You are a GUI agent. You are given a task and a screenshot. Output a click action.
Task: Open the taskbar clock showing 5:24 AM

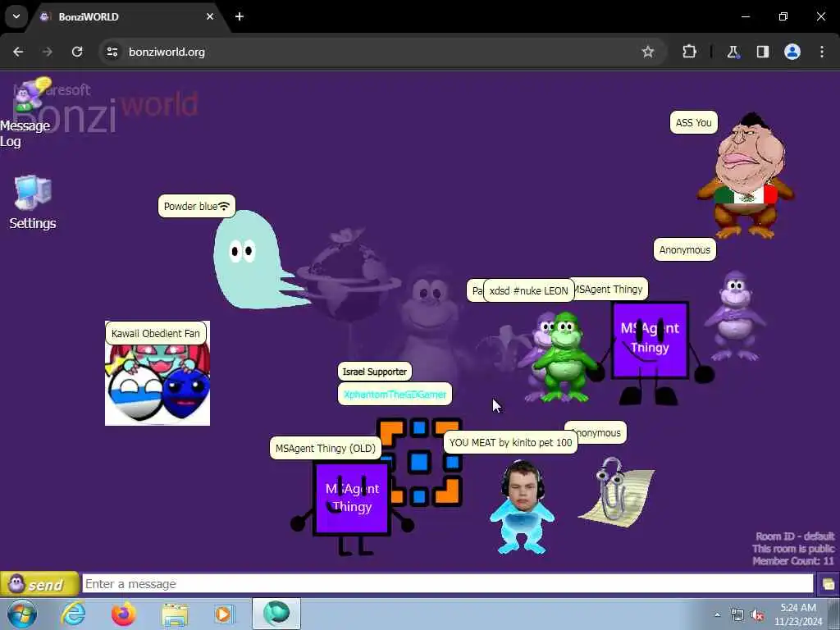798,614
